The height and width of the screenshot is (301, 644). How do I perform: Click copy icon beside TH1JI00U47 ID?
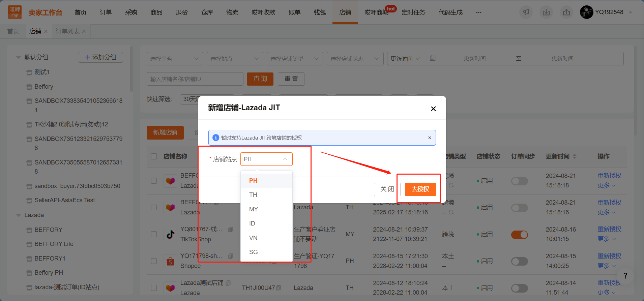pyautogui.click(x=279, y=288)
